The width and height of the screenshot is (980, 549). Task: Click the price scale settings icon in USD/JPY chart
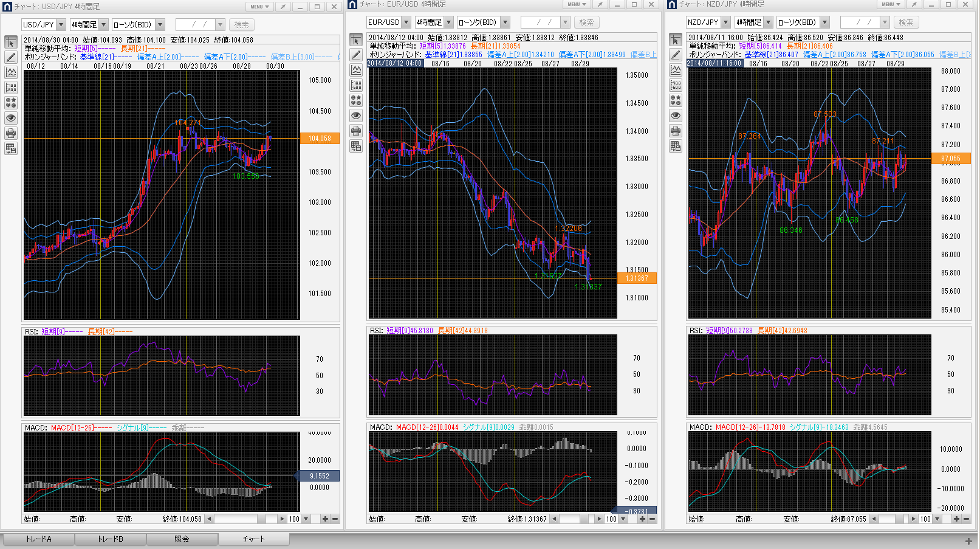tap(11, 88)
